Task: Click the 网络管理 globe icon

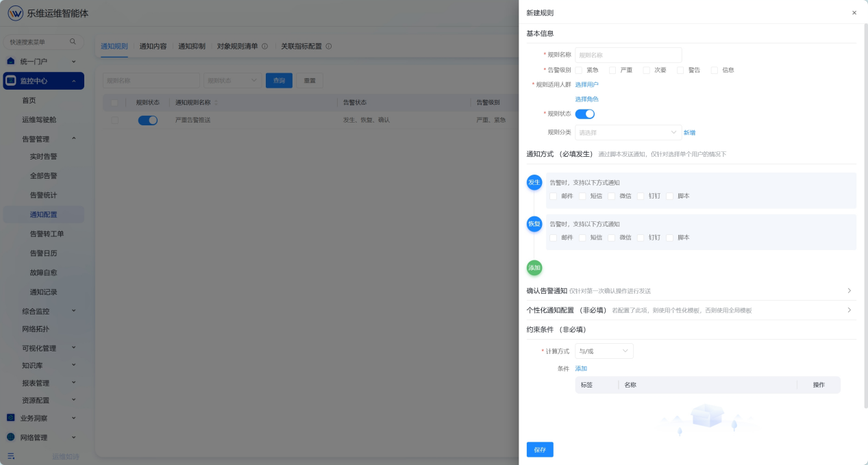Action: coord(11,437)
